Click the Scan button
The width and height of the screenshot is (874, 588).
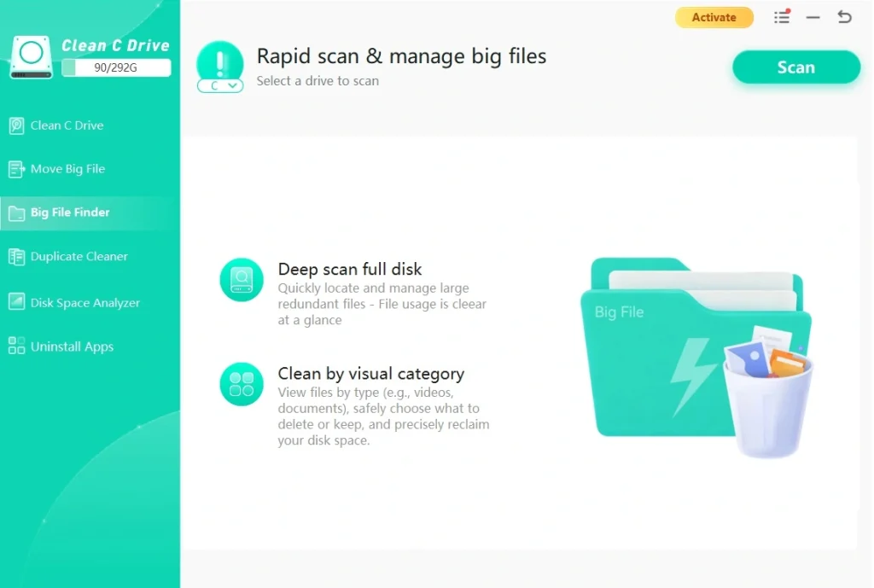796,67
